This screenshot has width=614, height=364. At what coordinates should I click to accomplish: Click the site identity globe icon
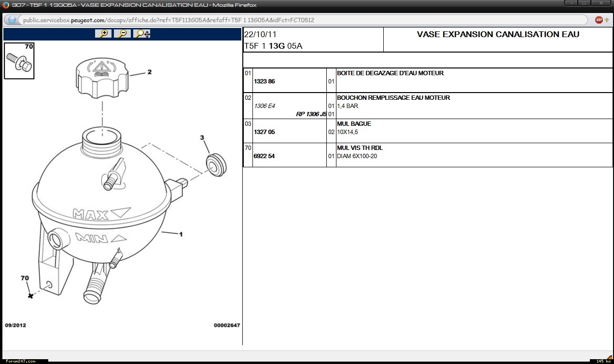pyautogui.click(x=12, y=20)
